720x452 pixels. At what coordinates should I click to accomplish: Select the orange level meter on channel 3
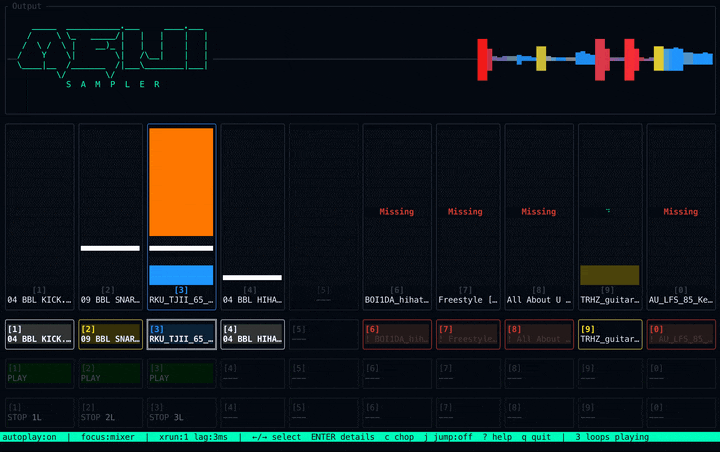(x=181, y=181)
